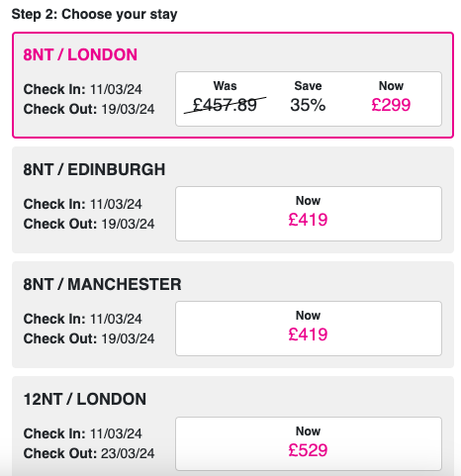Screen dimensions: 461x476
Task: Click the London £299 Now price
Action: tap(391, 105)
